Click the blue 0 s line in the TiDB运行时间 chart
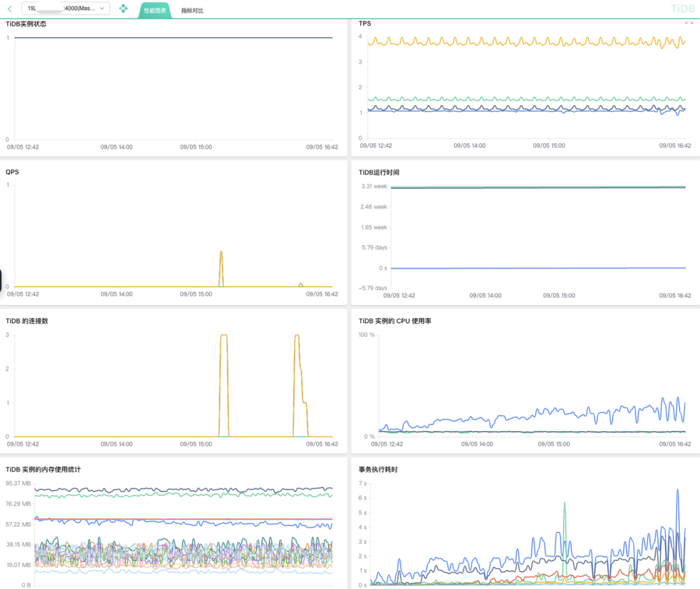Screen dimensions: 700x589 click(x=538, y=268)
